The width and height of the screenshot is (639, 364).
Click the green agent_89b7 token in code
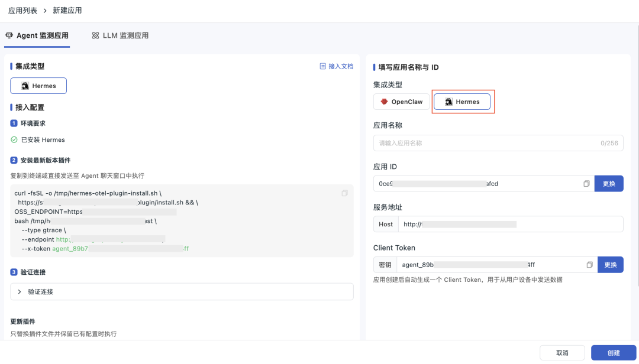(x=120, y=249)
